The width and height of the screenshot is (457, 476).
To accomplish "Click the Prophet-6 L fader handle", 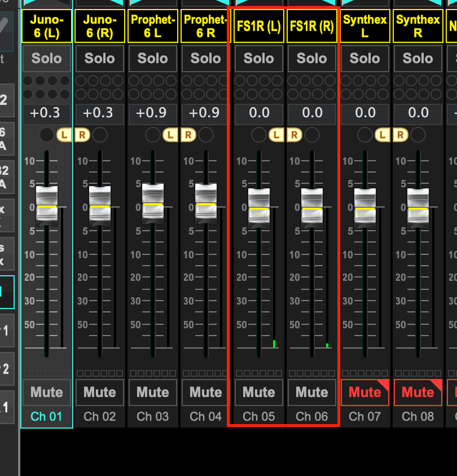I will tap(153, 204).
